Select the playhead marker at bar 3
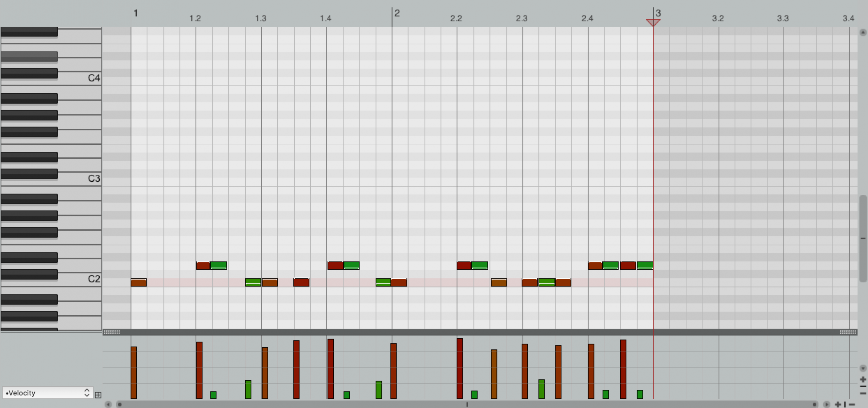The image size is (868, 408). point(653,21)
